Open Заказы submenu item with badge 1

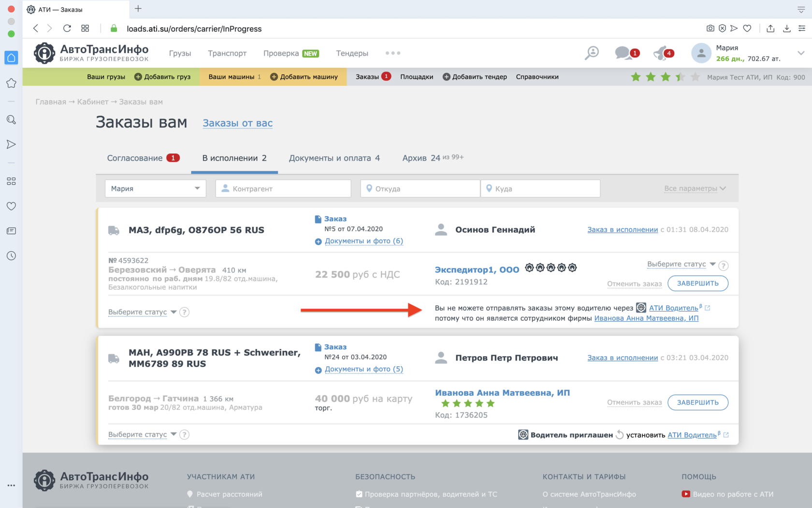373,77
